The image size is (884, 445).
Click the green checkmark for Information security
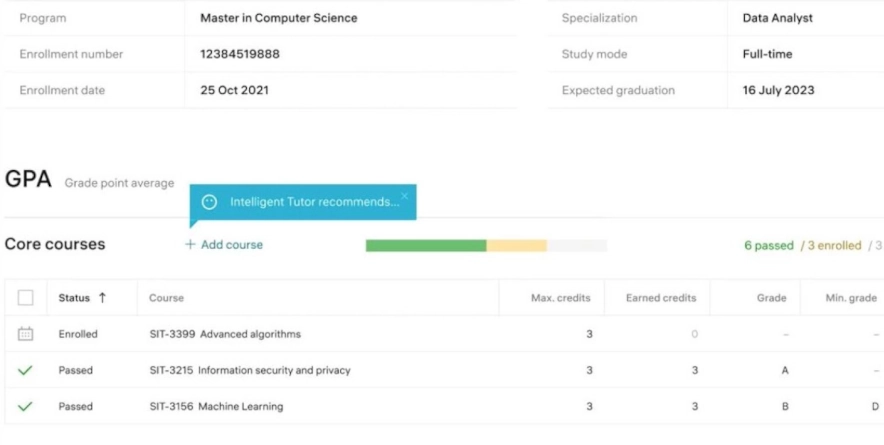[26, 371]
